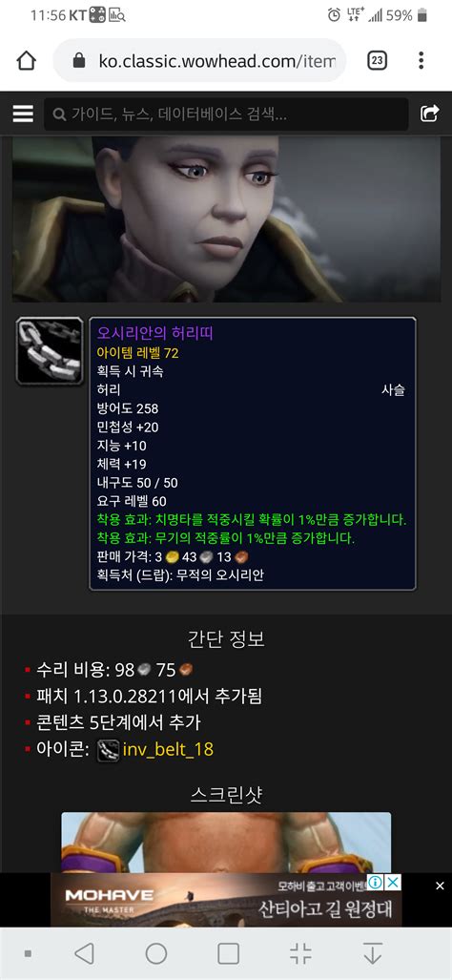This screenshot has height=980, width=452.
Task: Tap the share icon next to search bar
Action: coord(429,114)
